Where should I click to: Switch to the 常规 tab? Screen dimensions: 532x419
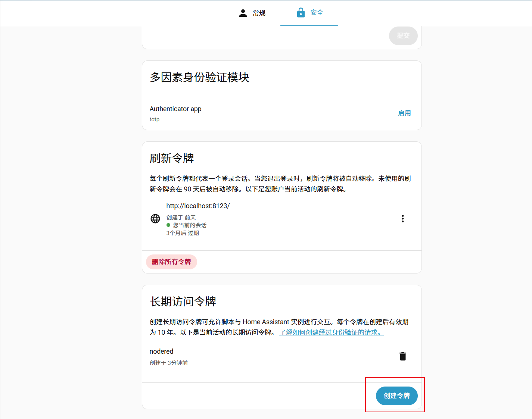[252, 12]
